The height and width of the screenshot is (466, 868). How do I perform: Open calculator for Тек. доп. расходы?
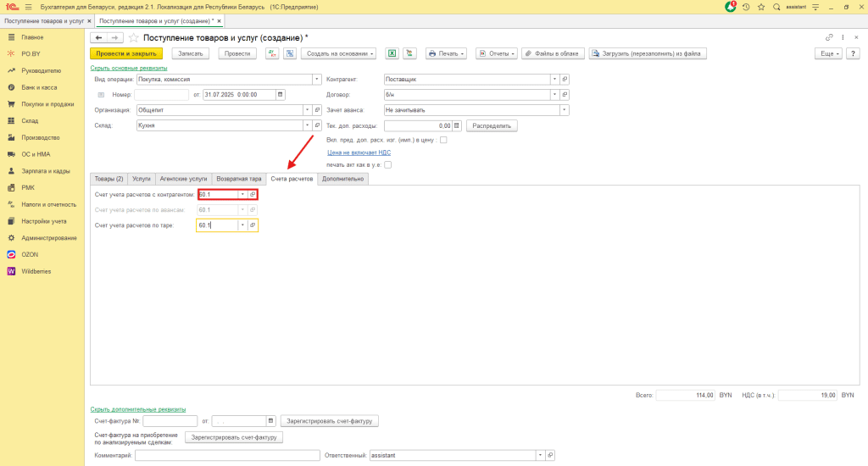457,125
